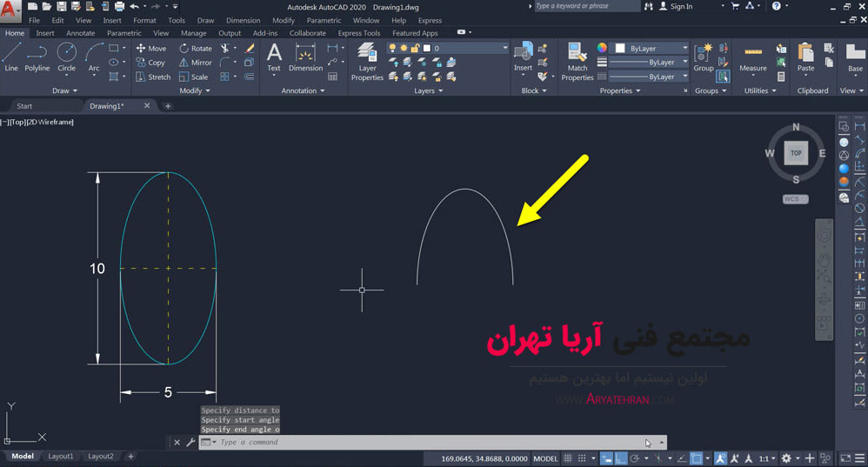Screen dimensions: 868x467
Task: Toggle the drawing grid display
Action: click(x=567, y=458)
